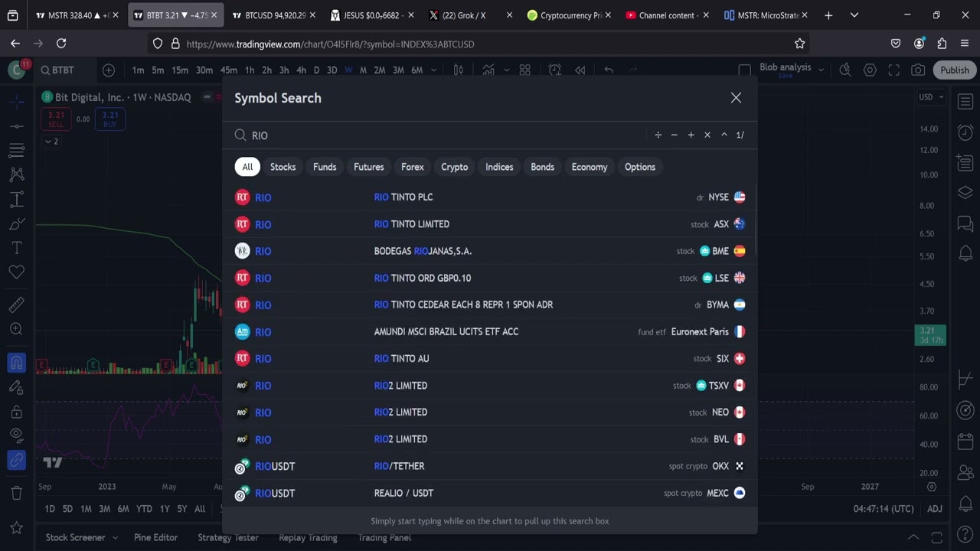Insert the multiply operator in symbol search
The height and width of the screenshot is (551, 980).
click(707, 135)
